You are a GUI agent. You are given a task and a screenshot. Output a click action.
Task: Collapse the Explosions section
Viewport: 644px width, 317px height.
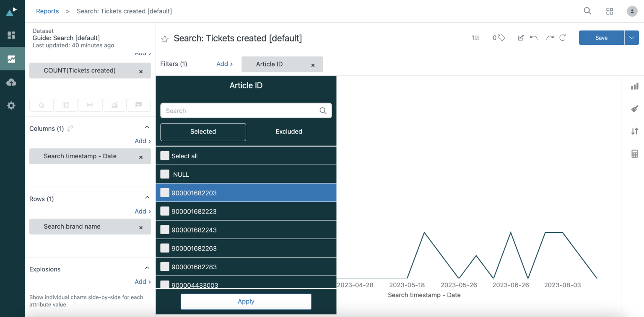[x=147, y=268]
